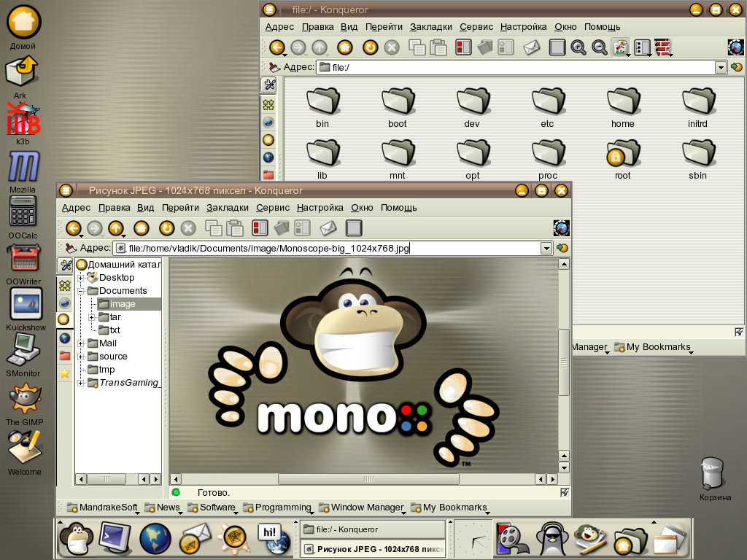Screen dimensions: 747x560
Task: Click the red split-panel icon in JPEG window toolbar
Action: pos(260,228)
